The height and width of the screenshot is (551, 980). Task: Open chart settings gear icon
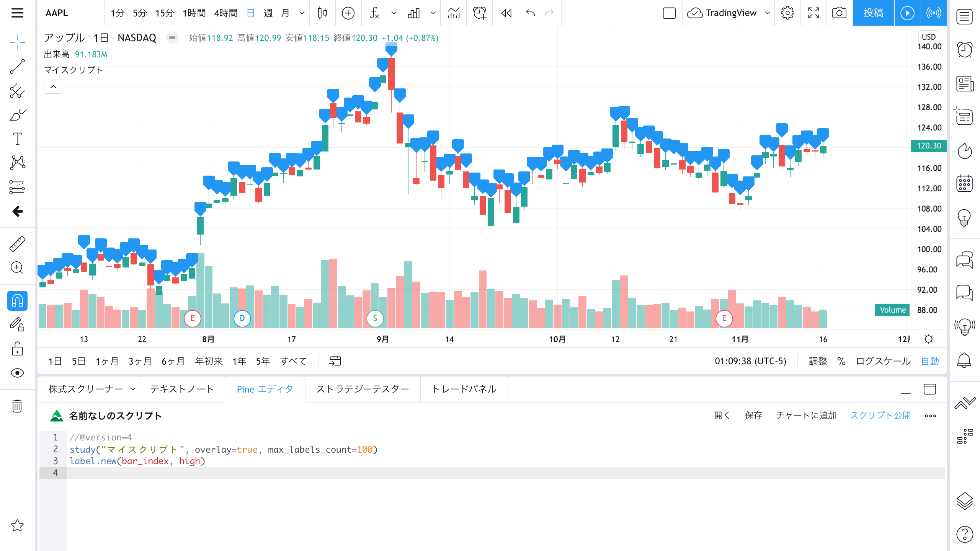click(x=787, y=13)
